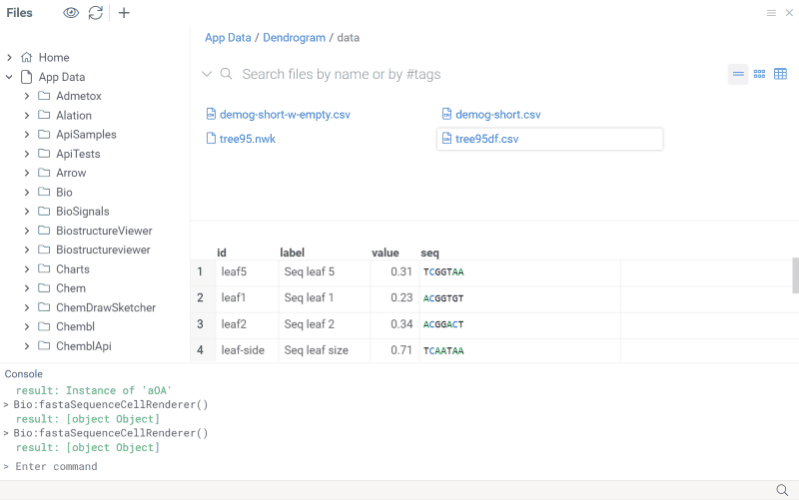The height and width of the screenshot is (500, 799).
Task: Click the search magnifier icon in search field
Action: (x=226, y=74)
